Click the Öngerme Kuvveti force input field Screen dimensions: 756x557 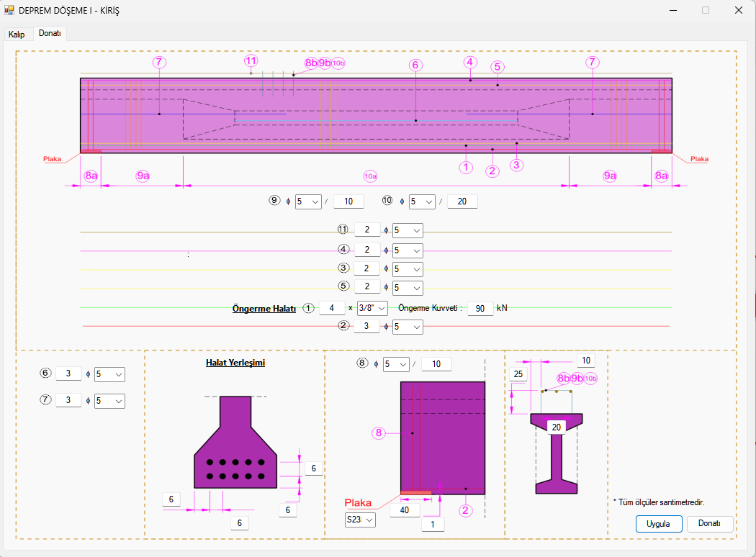tap(480, 309)
